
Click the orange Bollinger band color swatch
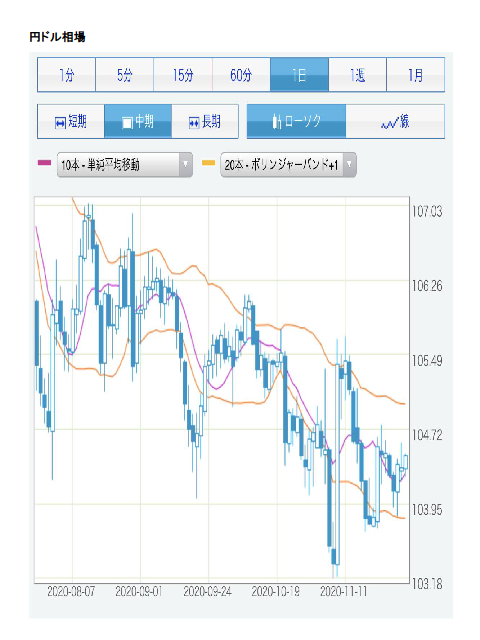coord(209,162)
